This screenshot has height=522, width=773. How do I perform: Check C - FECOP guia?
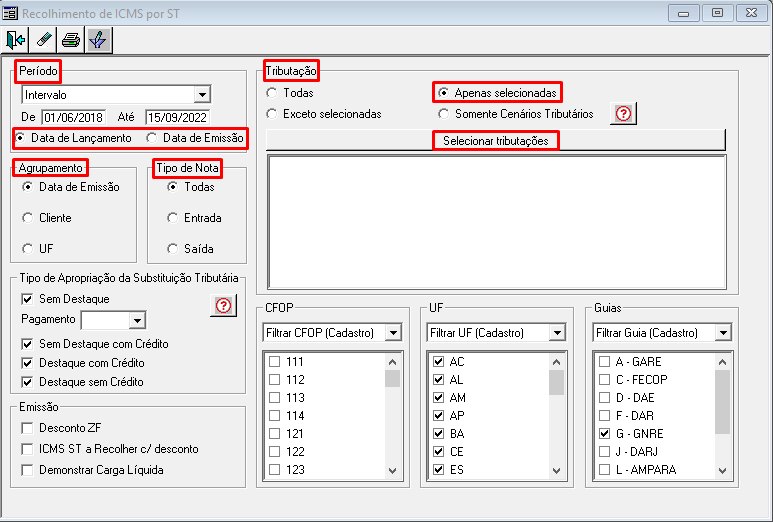(x=604, y=380)
